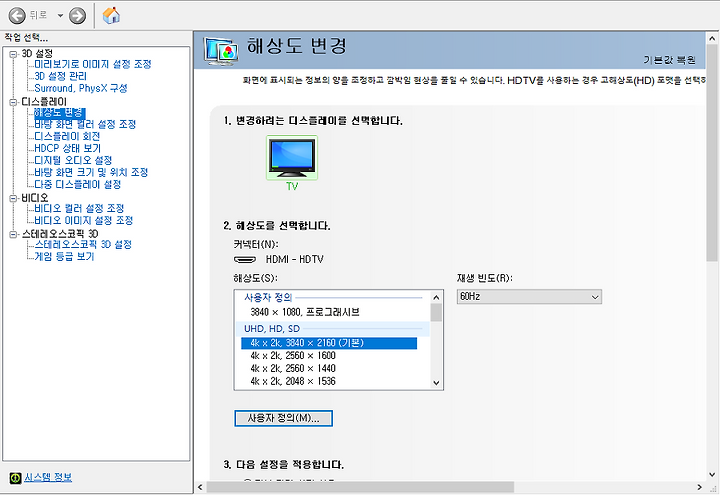Click horizontal scrollbar right arrow
720x495 pixels.
(x=699, y=487)
